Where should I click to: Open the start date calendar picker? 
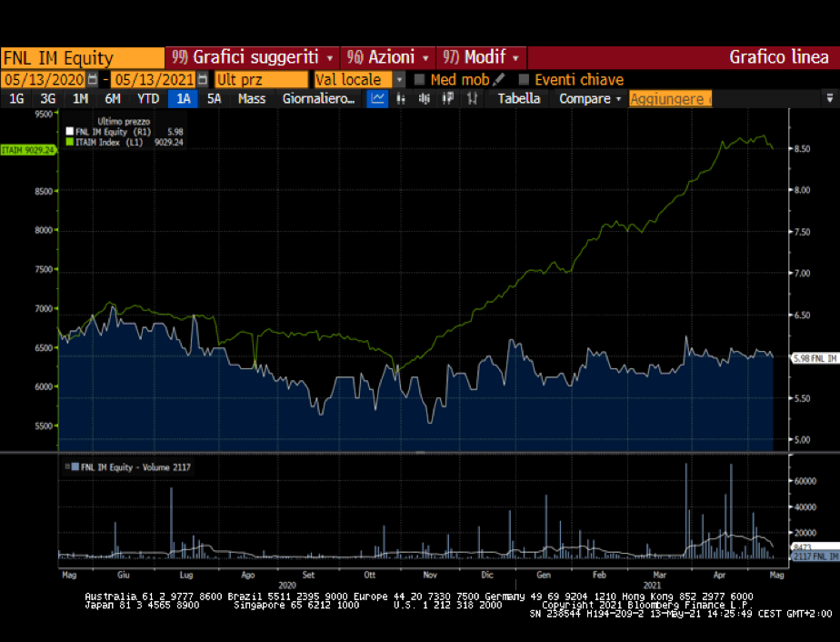click(93, 79)
